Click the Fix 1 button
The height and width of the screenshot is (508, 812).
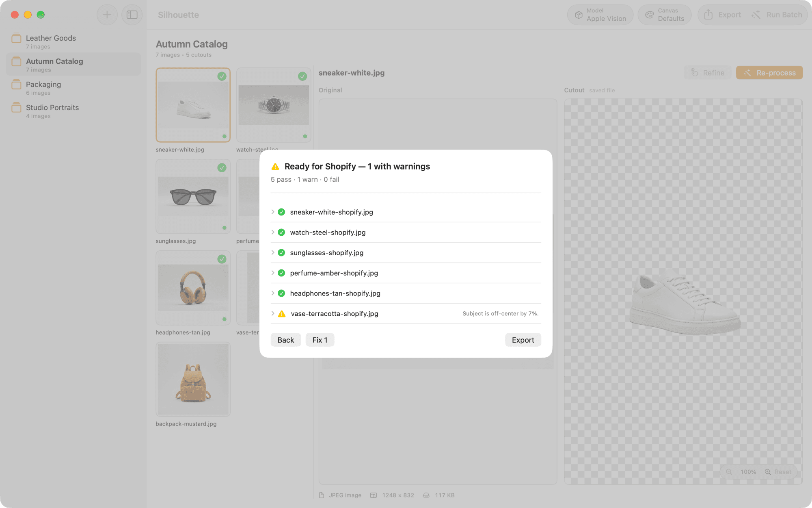320,340
